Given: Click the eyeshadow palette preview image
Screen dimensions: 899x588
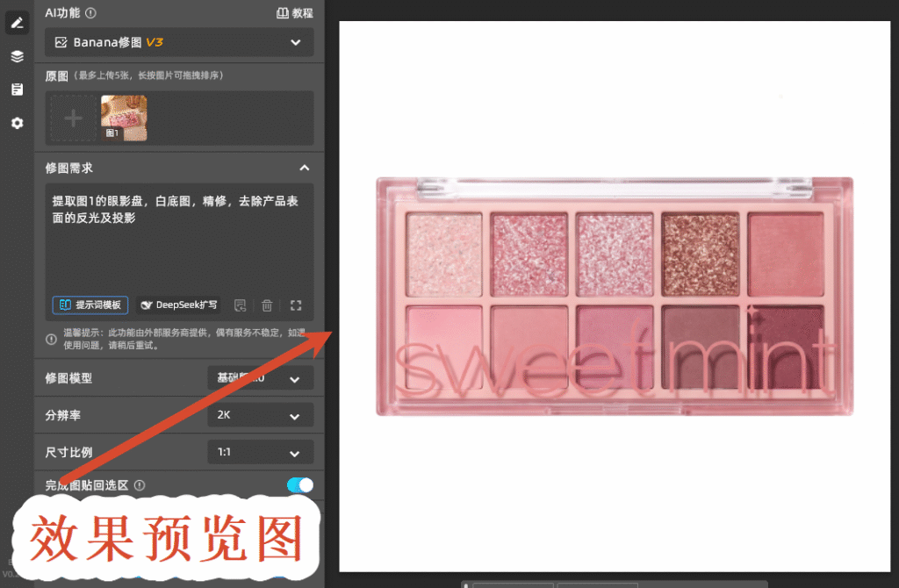Looking at the screenshot, I should (x=615, y=297).
